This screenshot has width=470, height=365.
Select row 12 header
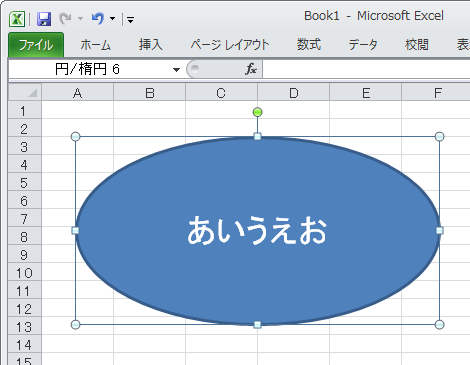pos(25,308)
